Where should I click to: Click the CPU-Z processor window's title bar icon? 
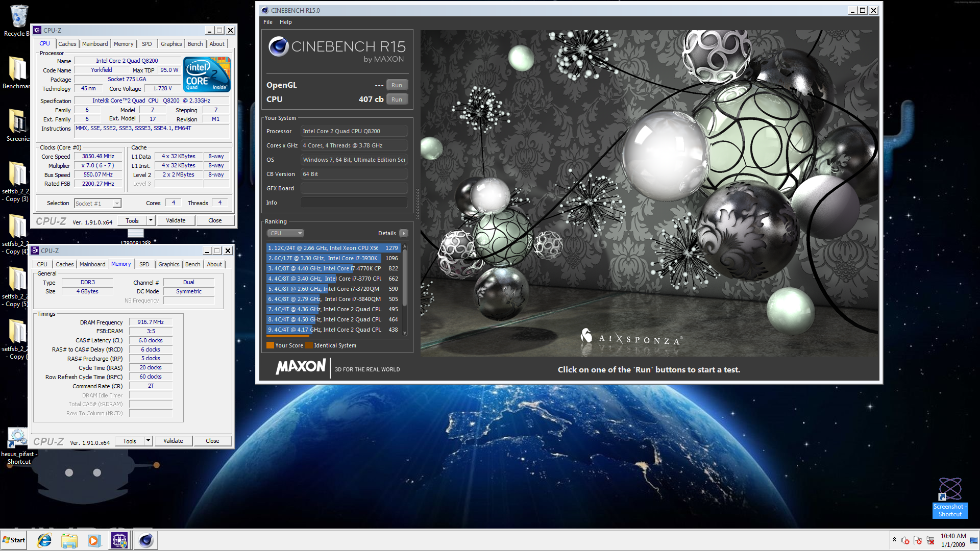[x=37, y=30]
